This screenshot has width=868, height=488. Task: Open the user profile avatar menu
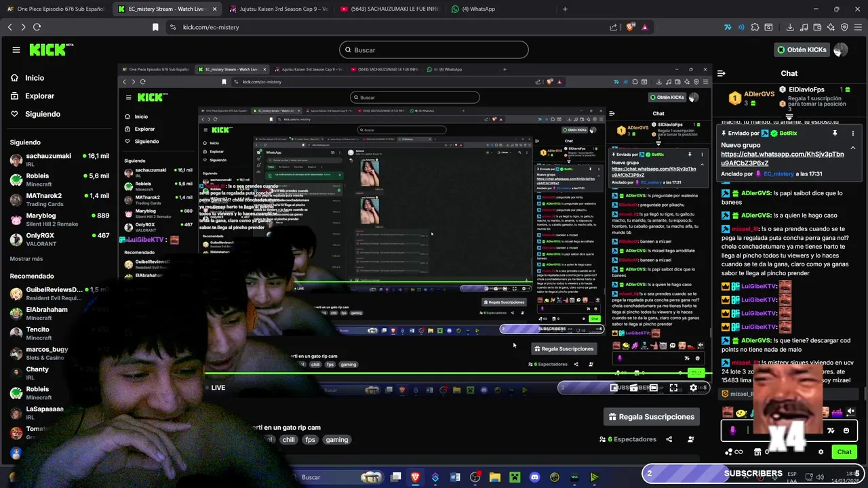[x=841, y=49]
